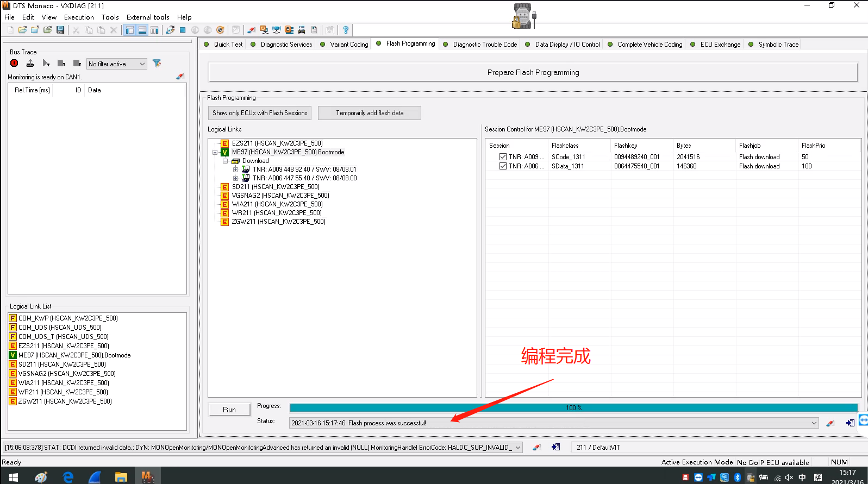The width and height of the screenshot is (868, 484).
Task: Click the Run button
Action: pyautogui.click(x=229, y=410)
